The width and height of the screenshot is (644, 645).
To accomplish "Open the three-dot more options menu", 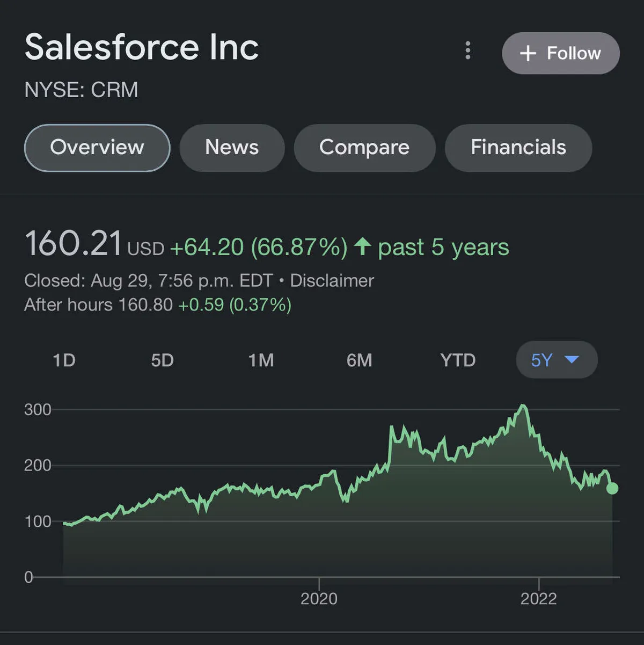I will click(468, 50).
